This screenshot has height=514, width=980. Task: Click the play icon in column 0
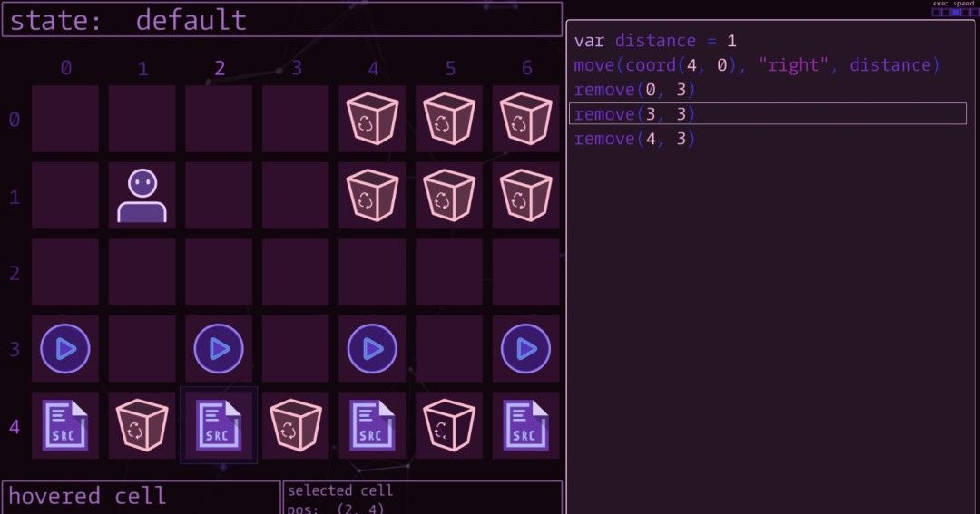(x=65, y=348)
